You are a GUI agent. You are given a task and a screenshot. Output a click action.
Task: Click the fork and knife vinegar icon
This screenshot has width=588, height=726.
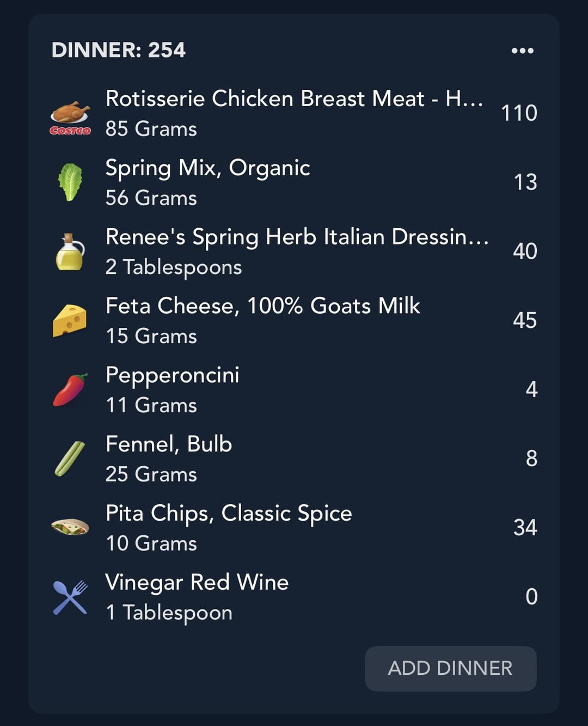(70, 597)
